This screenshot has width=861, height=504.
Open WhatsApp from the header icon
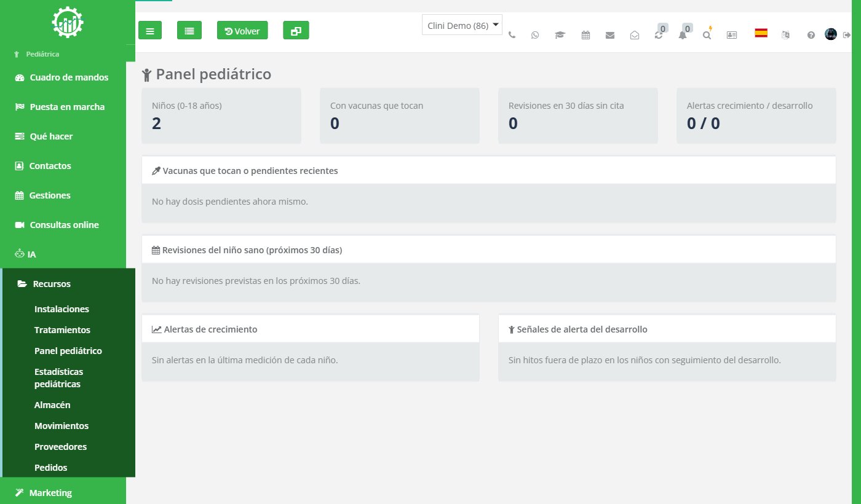click(x=535, y=35)
